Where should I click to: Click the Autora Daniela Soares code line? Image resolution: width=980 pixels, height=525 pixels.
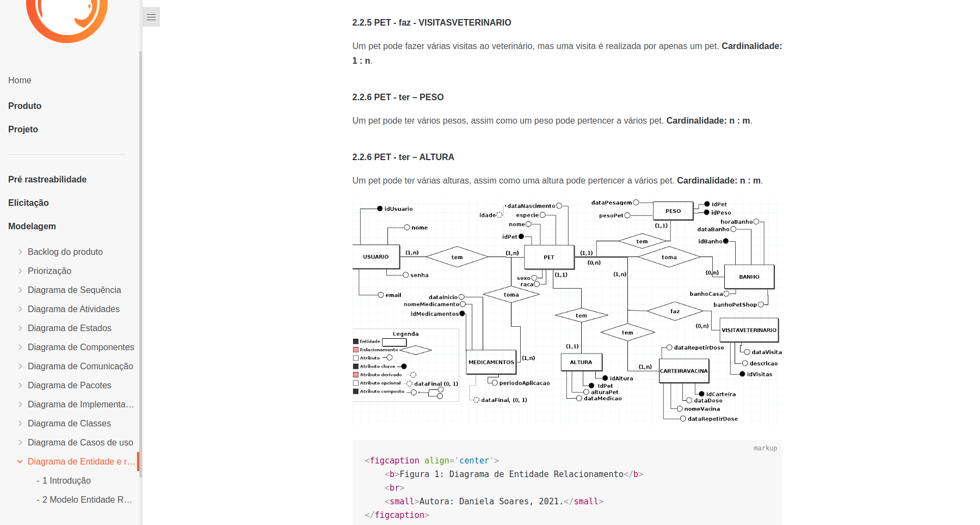[494, 502]
